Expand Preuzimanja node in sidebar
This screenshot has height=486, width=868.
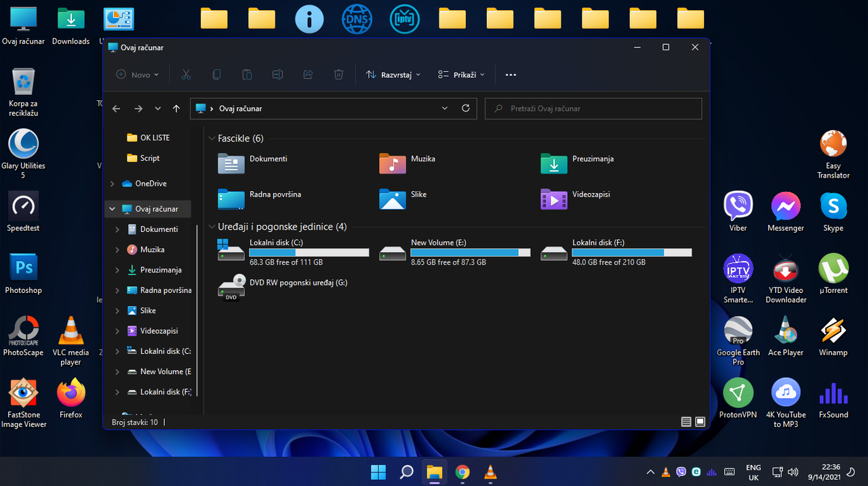point(118,270)
